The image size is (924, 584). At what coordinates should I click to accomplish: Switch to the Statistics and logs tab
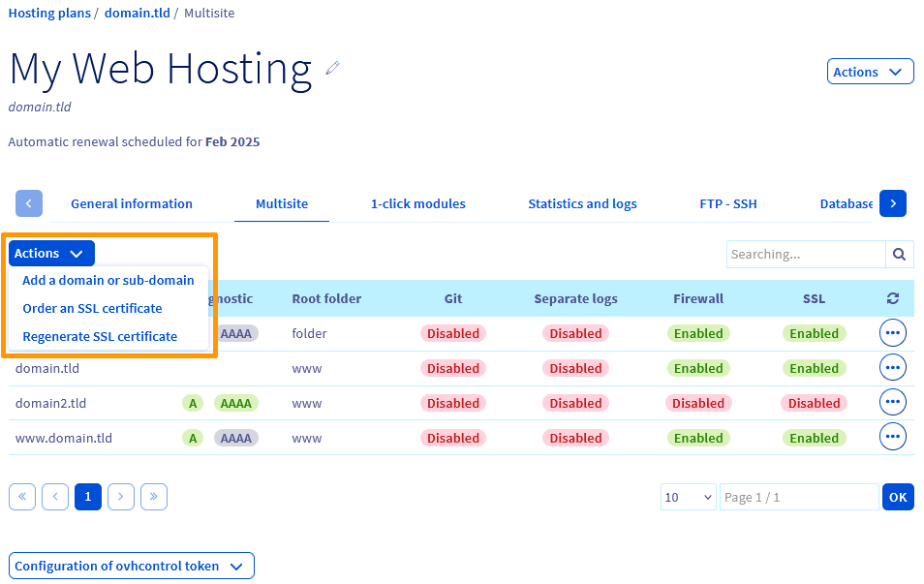point(582,203)
